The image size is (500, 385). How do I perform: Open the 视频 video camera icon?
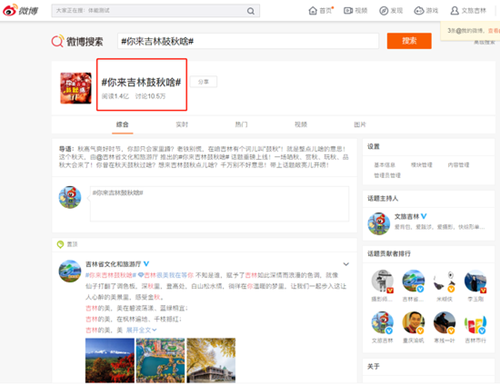[x=348, y=11]
